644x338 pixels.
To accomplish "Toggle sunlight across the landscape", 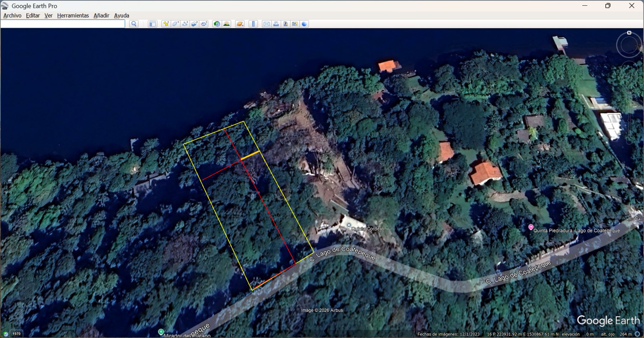I will 226,24.
